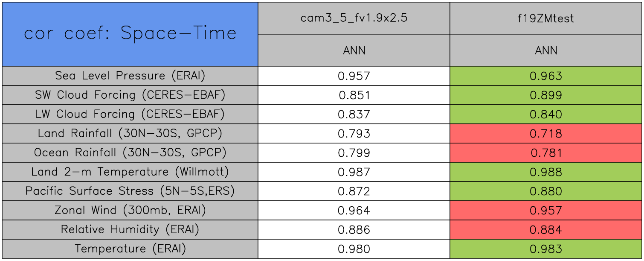Click the Land 2-m Temperature (Willmott) label
644x261 pixels.
coord(130,172)
